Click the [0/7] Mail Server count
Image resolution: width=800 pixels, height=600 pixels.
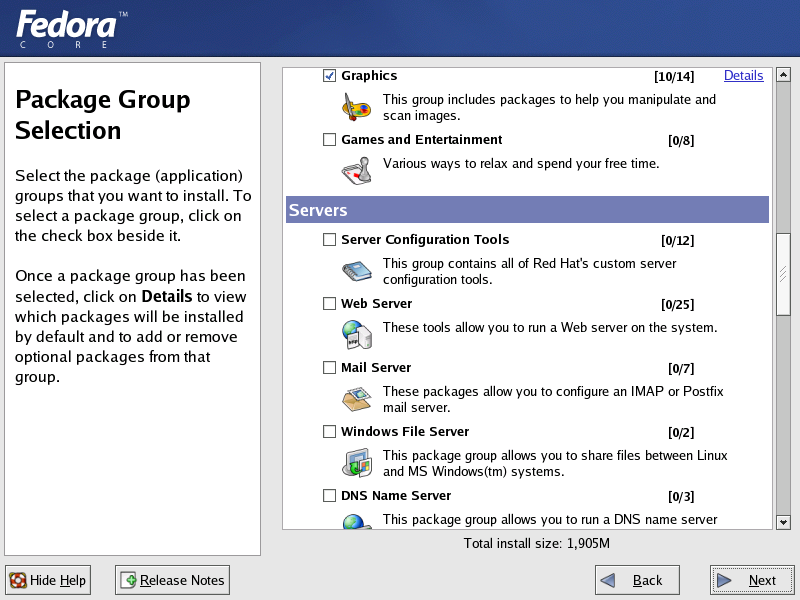click(681, 368)
